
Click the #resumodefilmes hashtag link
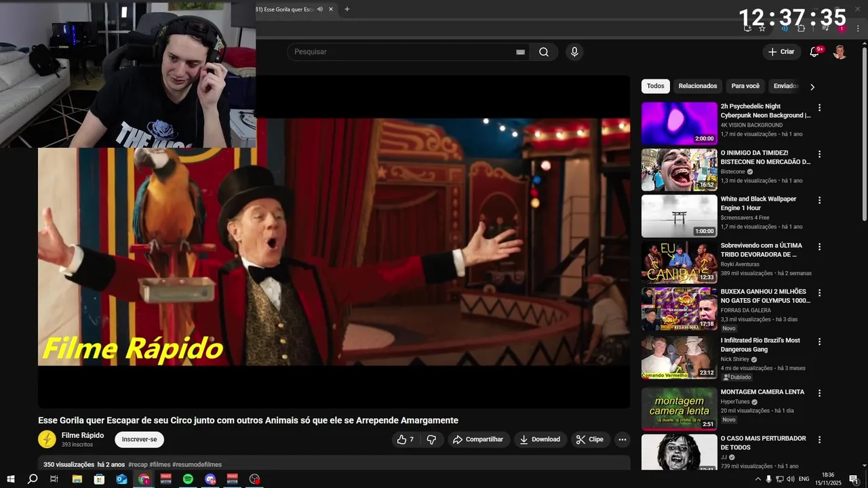pos(197,464)
